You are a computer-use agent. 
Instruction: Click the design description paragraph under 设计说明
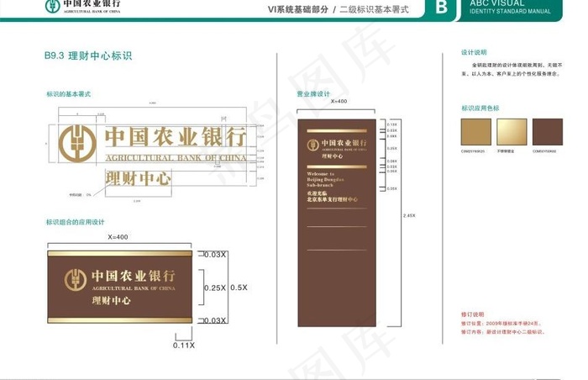pos(512,70)
